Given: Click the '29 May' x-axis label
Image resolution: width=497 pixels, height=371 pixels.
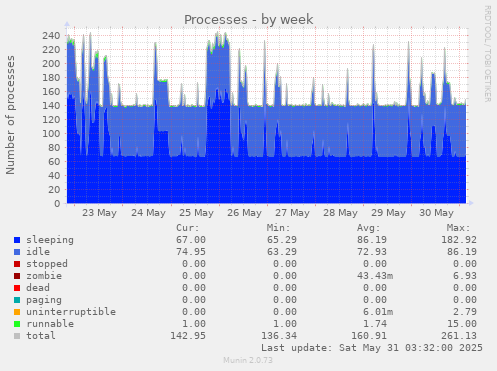Looking at the screenshot, I should [x=388, y=213].
